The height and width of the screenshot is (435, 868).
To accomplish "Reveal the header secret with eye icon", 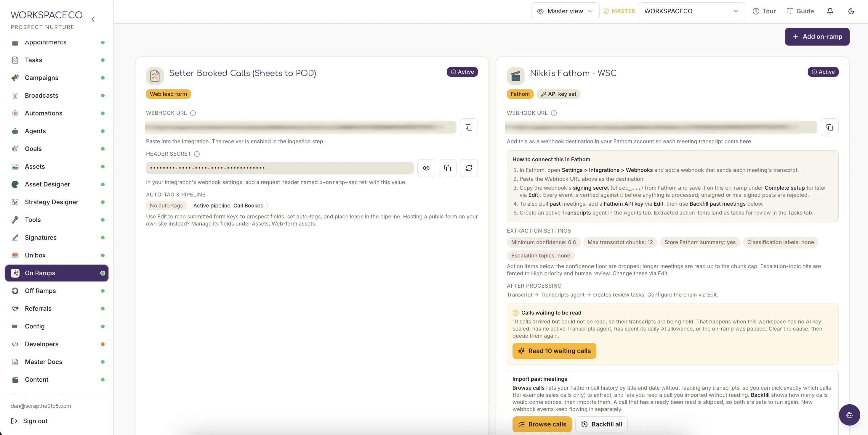I will (x=426, y=168).
